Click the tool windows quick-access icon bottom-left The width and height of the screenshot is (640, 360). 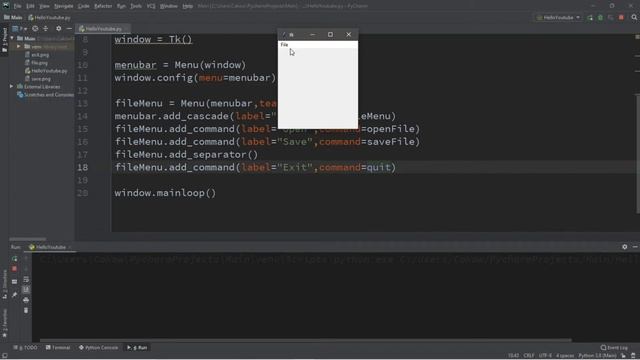pyautogui.click(x=4, y=356)
